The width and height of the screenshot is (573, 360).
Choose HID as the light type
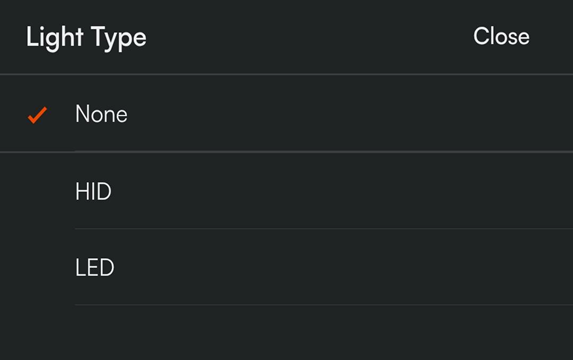286,190
